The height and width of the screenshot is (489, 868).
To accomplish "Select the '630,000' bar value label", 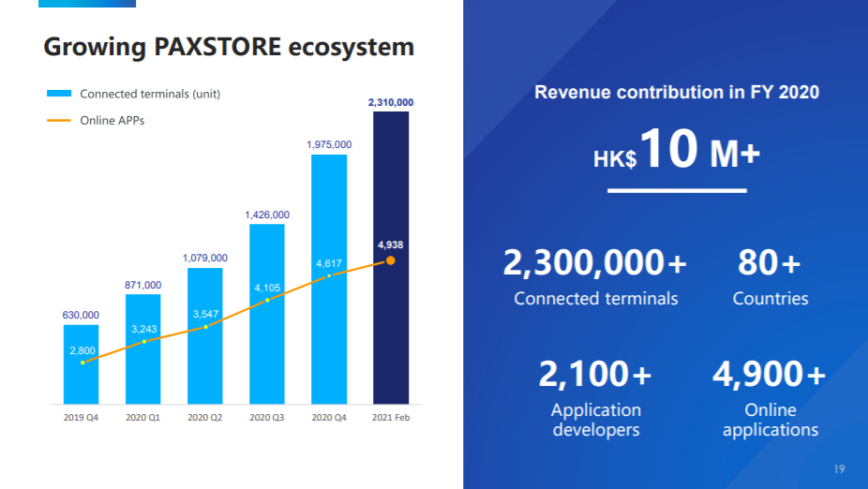I will point(81,316).
